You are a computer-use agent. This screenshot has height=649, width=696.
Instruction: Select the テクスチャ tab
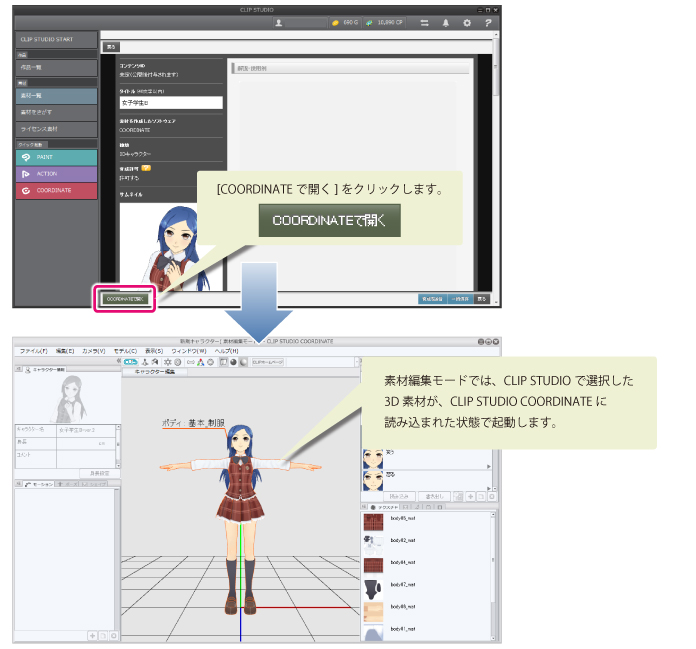pyautogui.click(x=385, y=507)
